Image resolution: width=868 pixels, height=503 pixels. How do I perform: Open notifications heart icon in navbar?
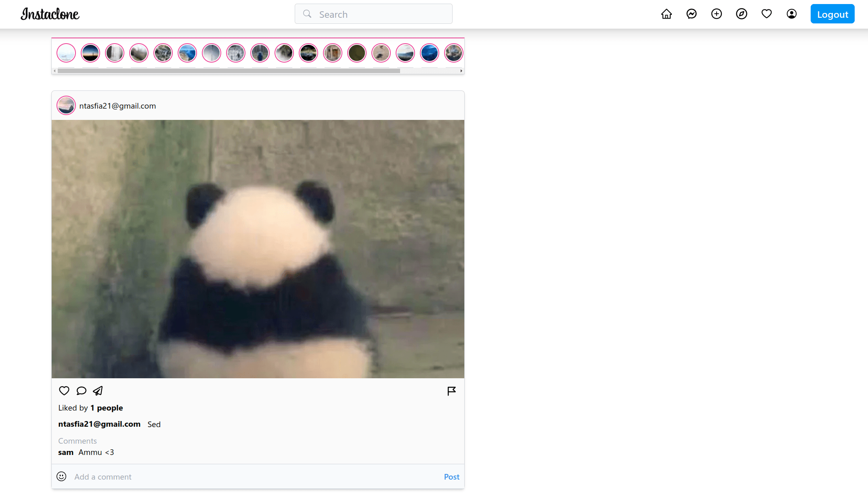(x=766, y=14)
